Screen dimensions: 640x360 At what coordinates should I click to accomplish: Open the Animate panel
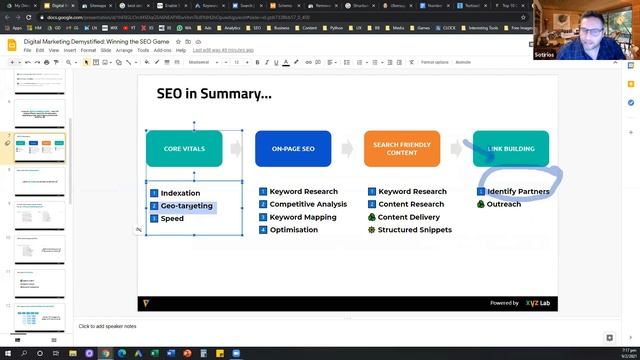pyautogui.click(x=463, y=62)
